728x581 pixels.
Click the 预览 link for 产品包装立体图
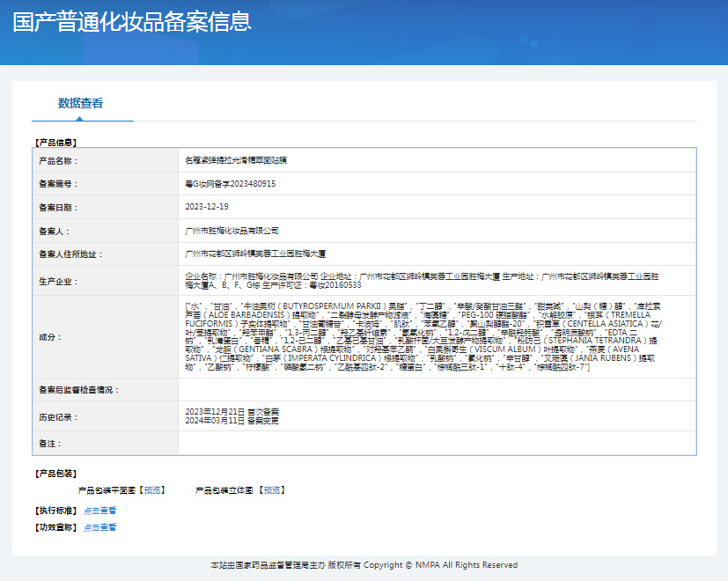272,490
